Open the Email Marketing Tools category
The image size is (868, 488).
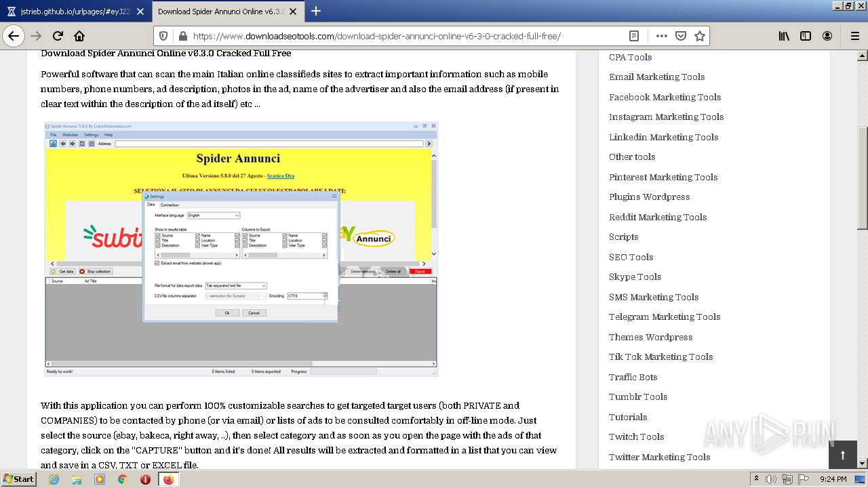pyautogui.click(x=656, y=77)
